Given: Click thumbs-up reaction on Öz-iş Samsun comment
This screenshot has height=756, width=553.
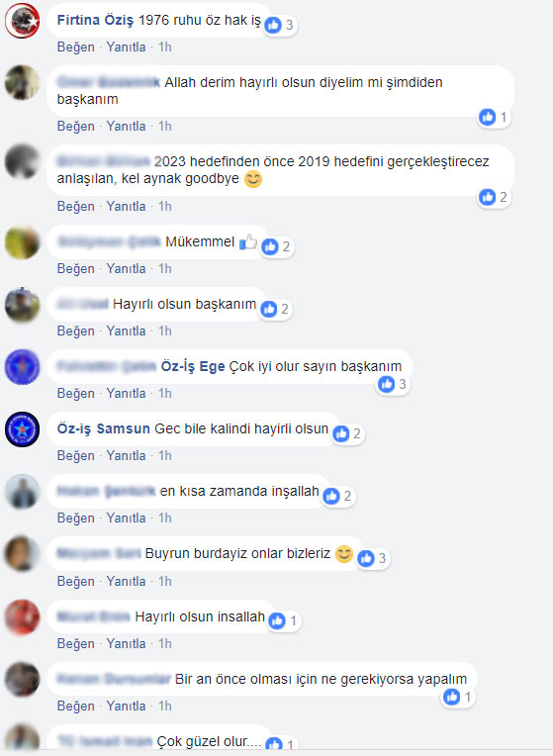Looking at the screenshot, I should click(341, 433).
